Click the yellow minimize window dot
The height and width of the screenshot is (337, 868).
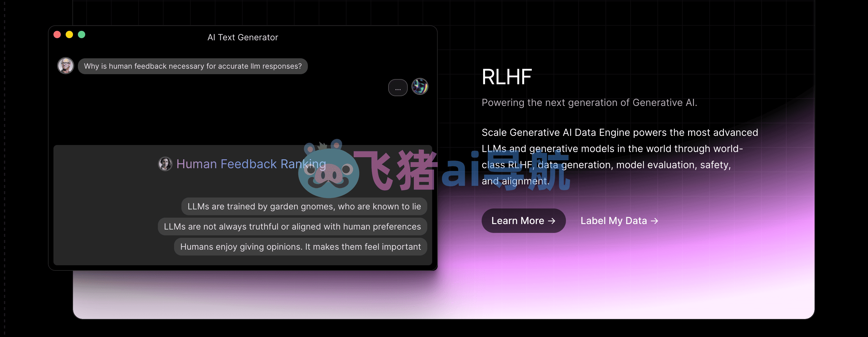click(x=69, y=35)
